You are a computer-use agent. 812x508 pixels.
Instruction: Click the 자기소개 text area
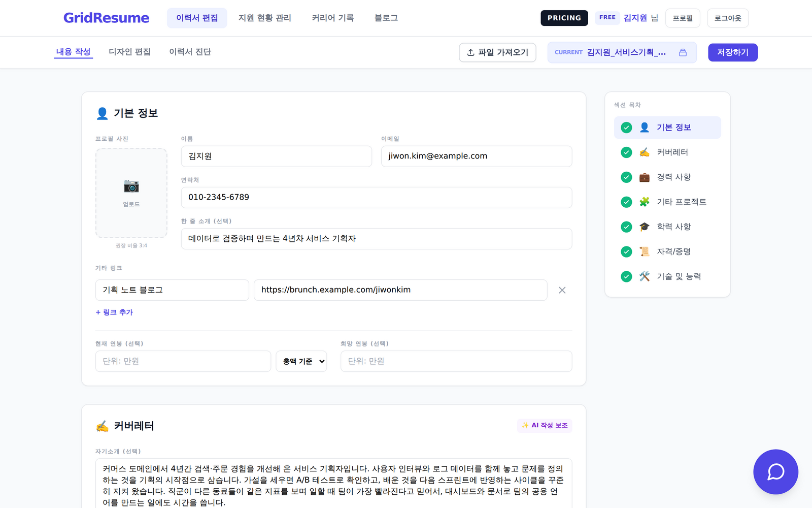click(334, 484)
